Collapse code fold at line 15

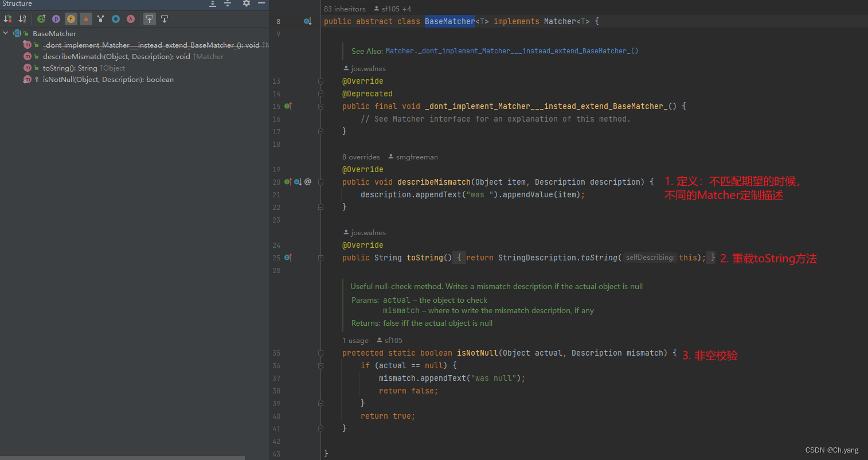click(320, 106)
